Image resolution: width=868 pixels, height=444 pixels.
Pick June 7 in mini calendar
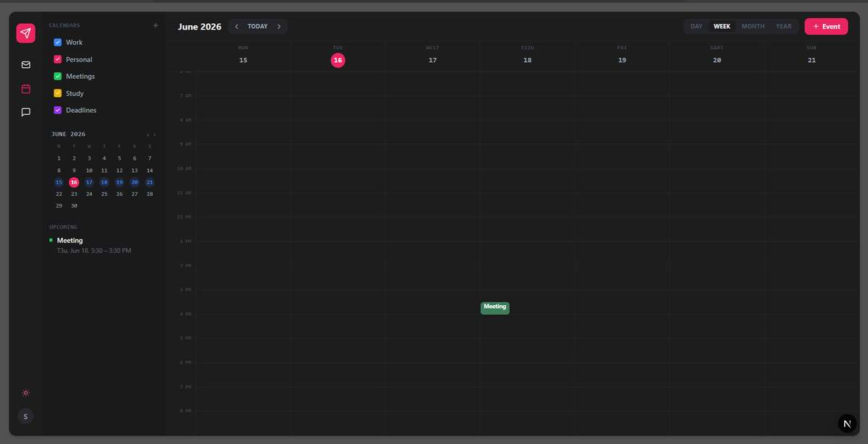pyautogui.click(x=149, y=158)
